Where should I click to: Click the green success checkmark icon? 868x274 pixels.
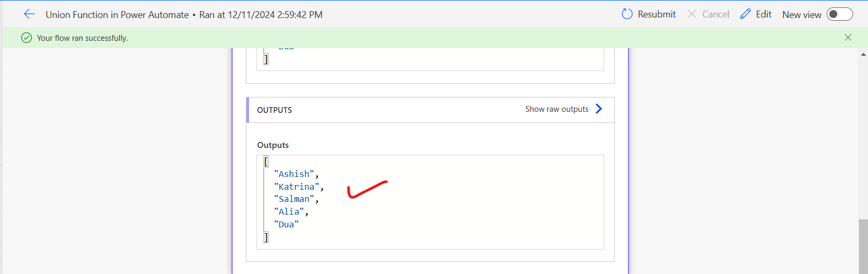[x=26, y=38]
